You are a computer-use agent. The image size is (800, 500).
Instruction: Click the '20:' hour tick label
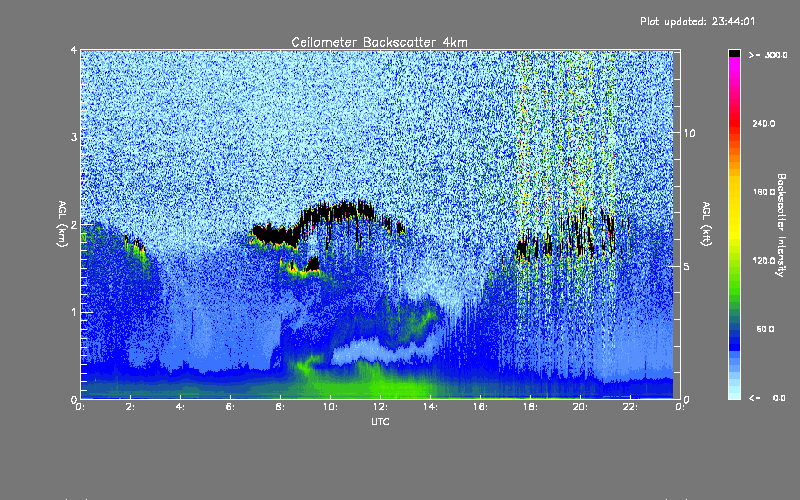tap(580, 407)
